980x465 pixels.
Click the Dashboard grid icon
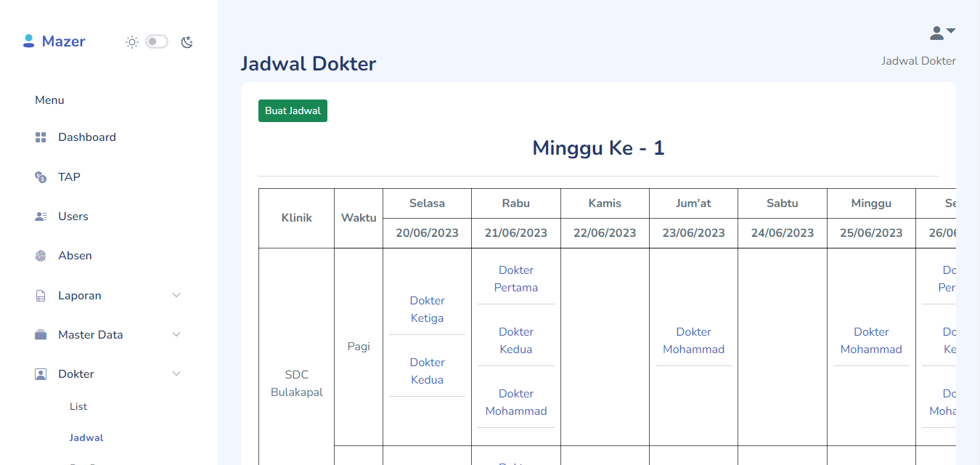pos(41,137)
